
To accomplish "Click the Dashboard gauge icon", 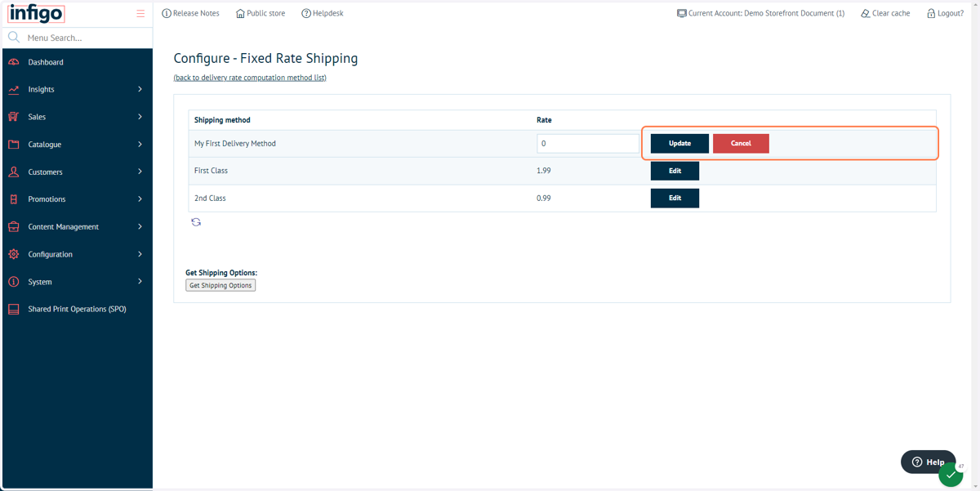I will pyautogui.click(x=14, y=62).
